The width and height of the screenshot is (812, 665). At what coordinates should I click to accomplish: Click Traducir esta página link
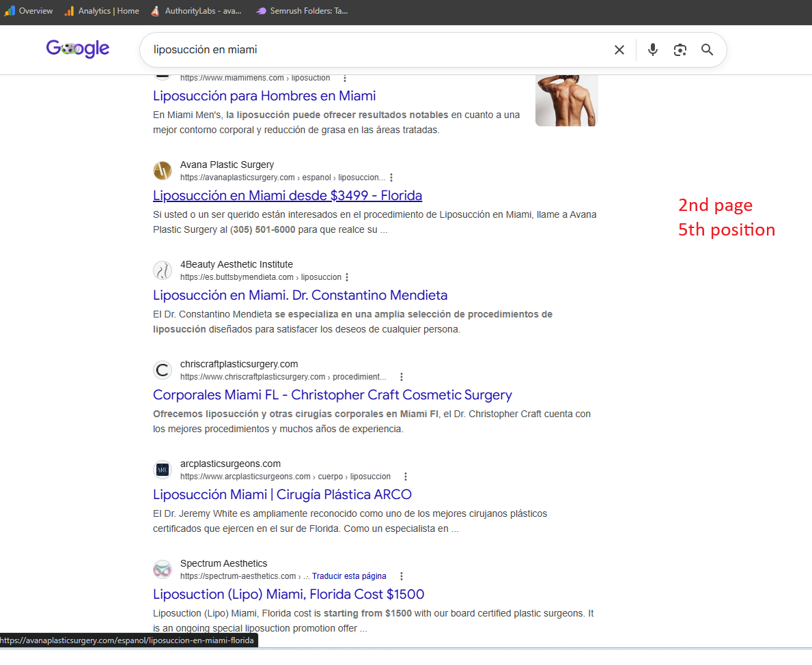pyautogui.click(x=349, y=576)
